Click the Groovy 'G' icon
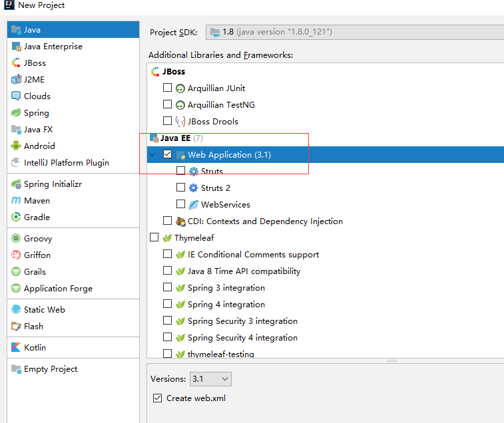504x423 pixels. pos(16,238)
